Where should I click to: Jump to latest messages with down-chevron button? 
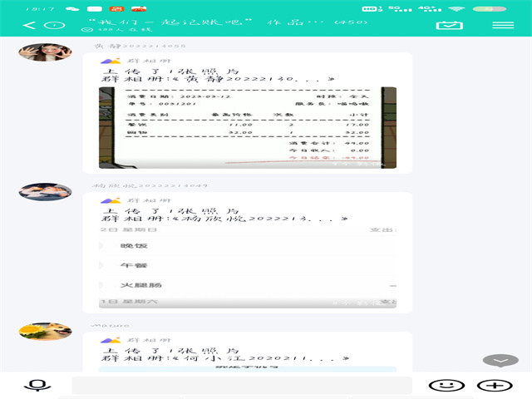pos(500,361)
